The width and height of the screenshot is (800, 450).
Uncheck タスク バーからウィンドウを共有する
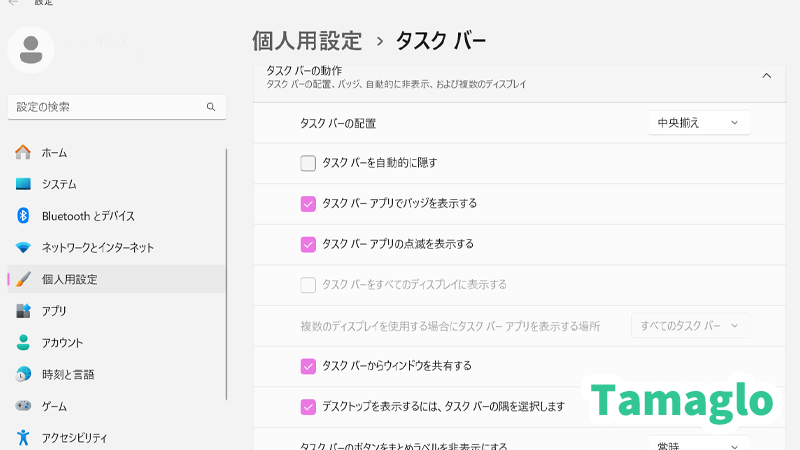pyautogui.click(x=308, y=366)
